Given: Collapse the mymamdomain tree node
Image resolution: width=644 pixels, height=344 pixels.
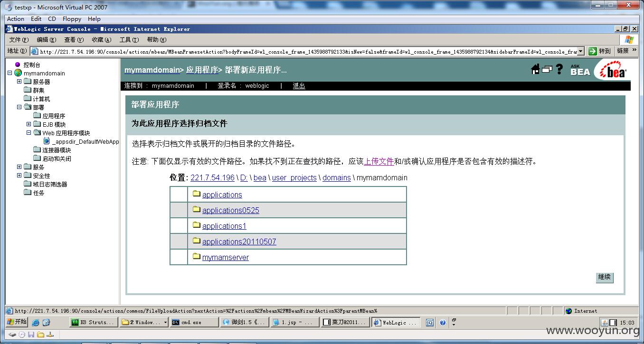Looking at the screenshot, I should tap(10, 73).
